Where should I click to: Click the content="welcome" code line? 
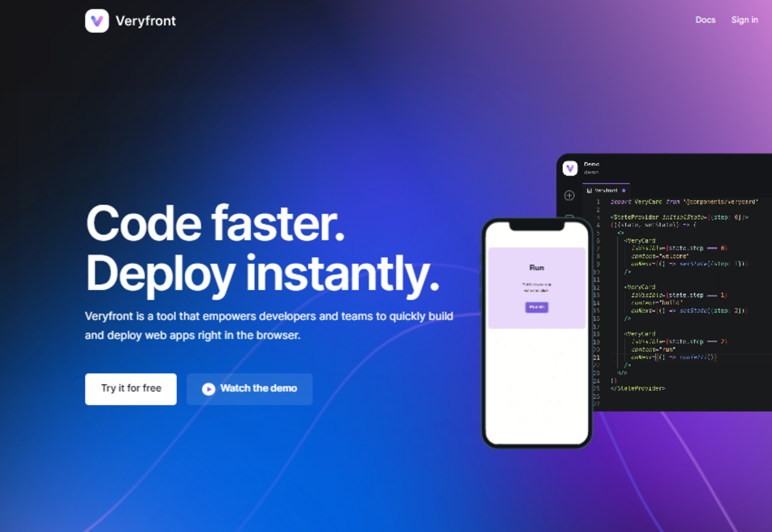tap(660, 256)
